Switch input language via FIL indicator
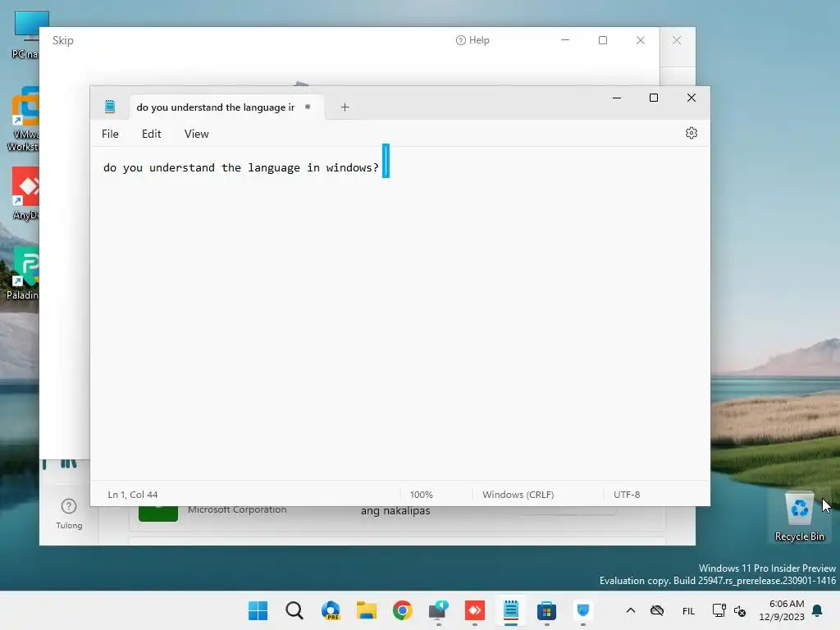The height and width of the screenshot is (630, 840). click(688, 610)
